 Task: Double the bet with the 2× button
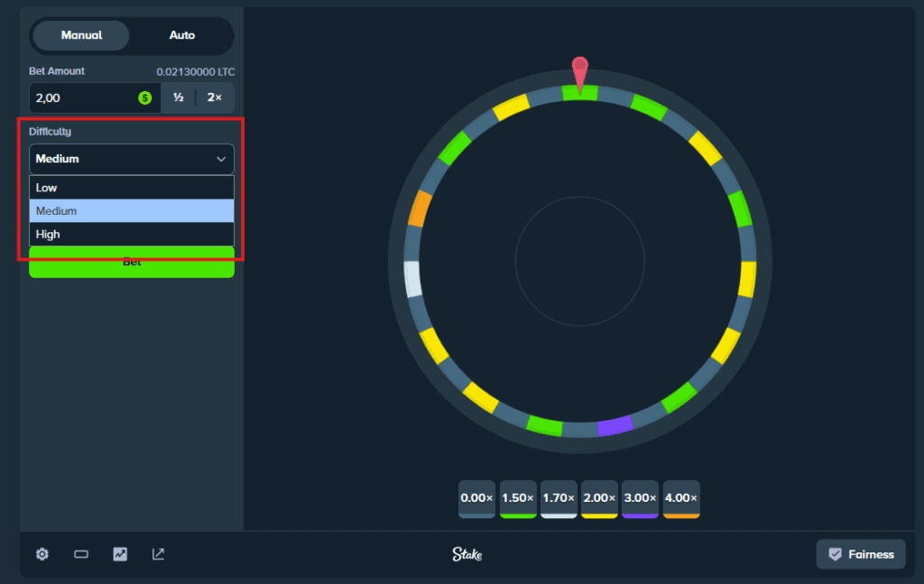217,97
